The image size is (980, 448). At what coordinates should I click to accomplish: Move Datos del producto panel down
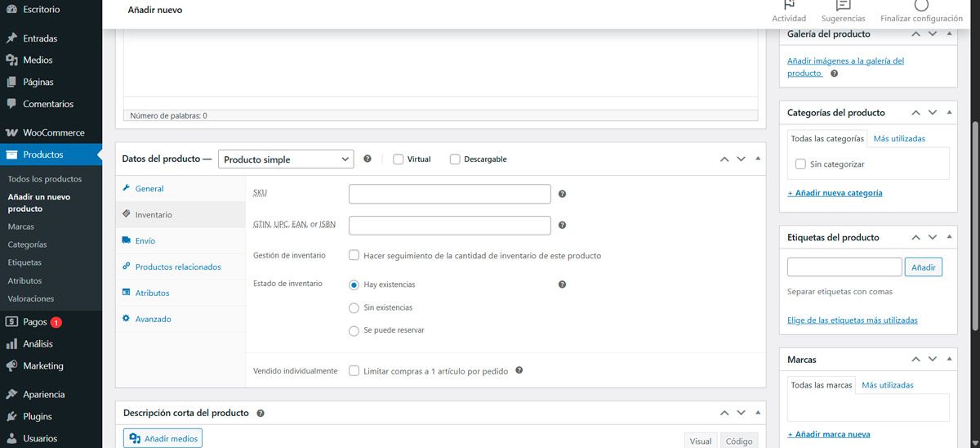[742, 159]
